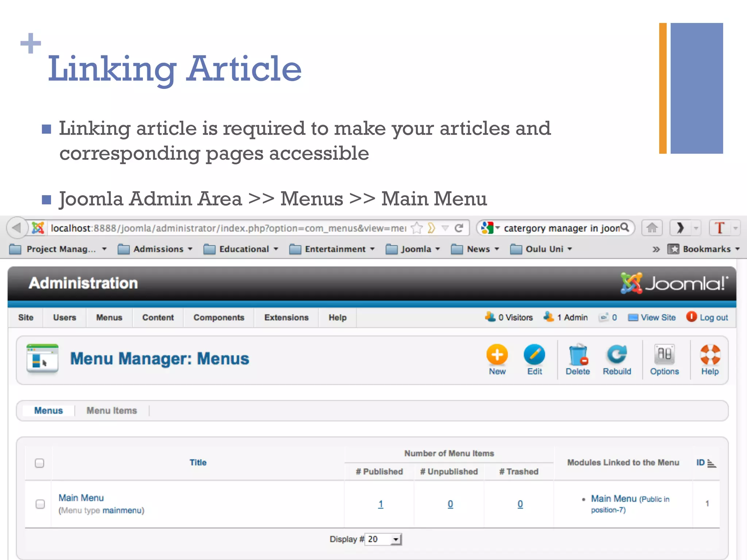
Task: Click the Menu Manager header icon
Action: [42, 359]
